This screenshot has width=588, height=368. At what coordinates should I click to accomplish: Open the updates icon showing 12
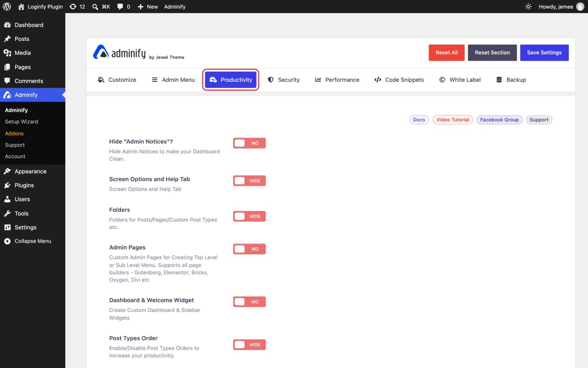point(73,7)
